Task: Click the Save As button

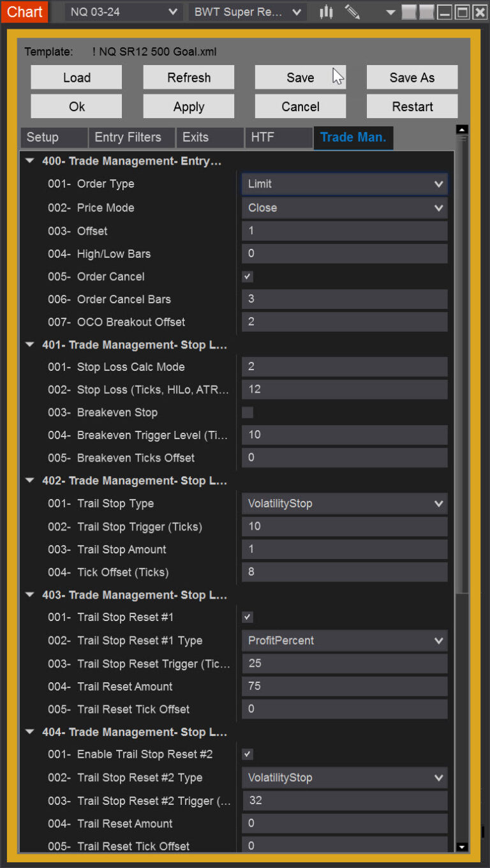Action: coord(412,78)
